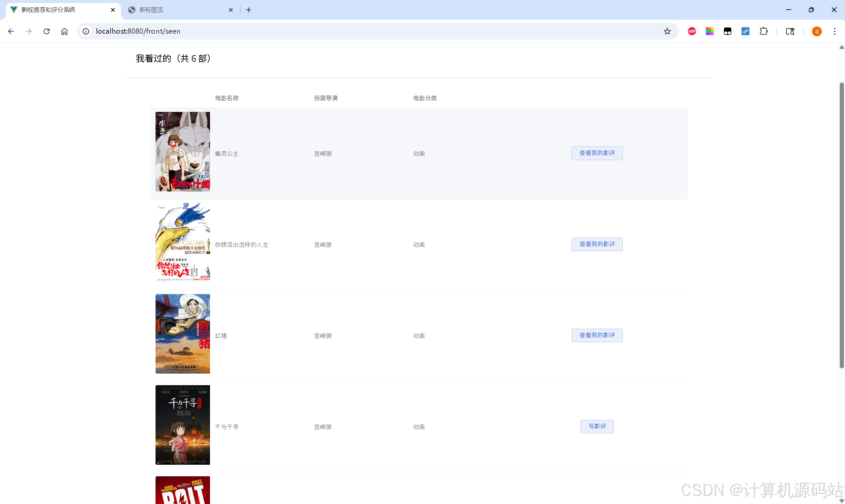Image resolution: width=845 pixels, height=504 pixels.
Task: Open the extensions puzzle menu
Action: coord(763,31)
